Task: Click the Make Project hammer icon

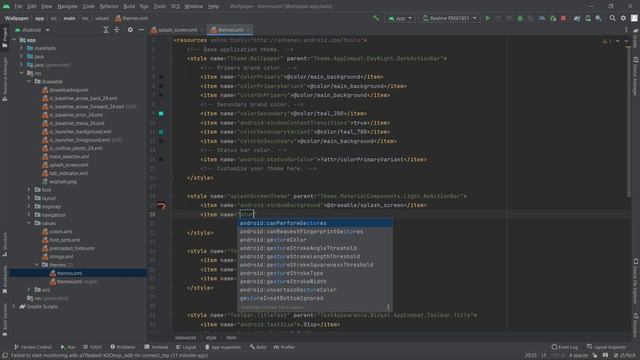Action: coord(376,18)
